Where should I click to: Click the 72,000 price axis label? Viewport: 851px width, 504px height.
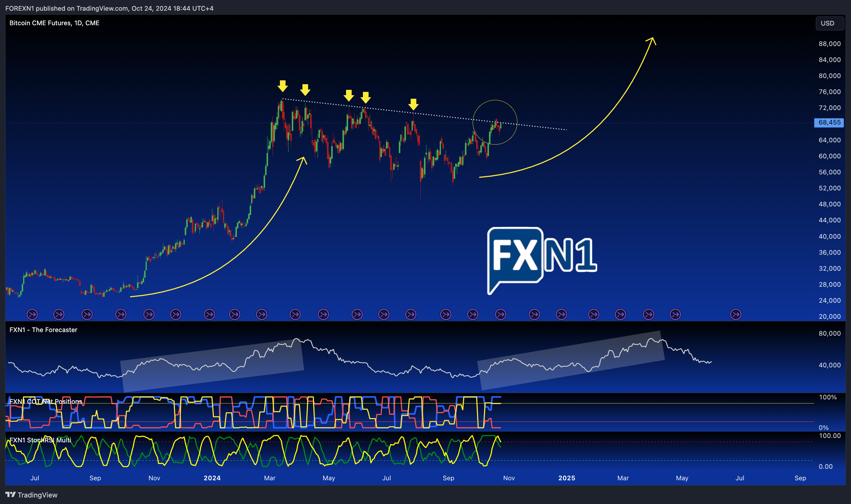[x=830, y=108]
